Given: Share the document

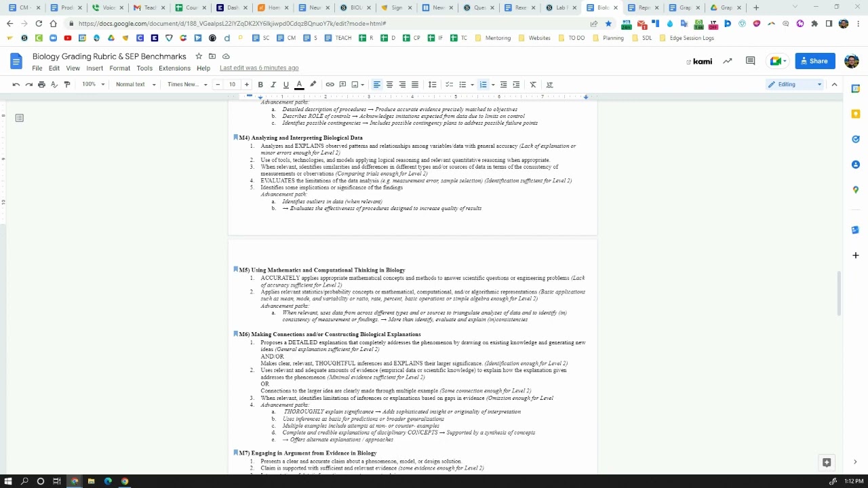Looking at the screenshot, I should (815, 61).
